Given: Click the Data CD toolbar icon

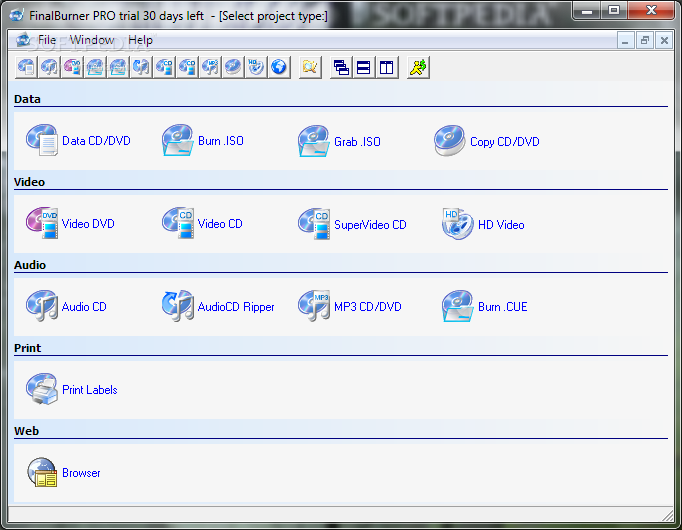Looking at the screenshot, I should [26, 67].
